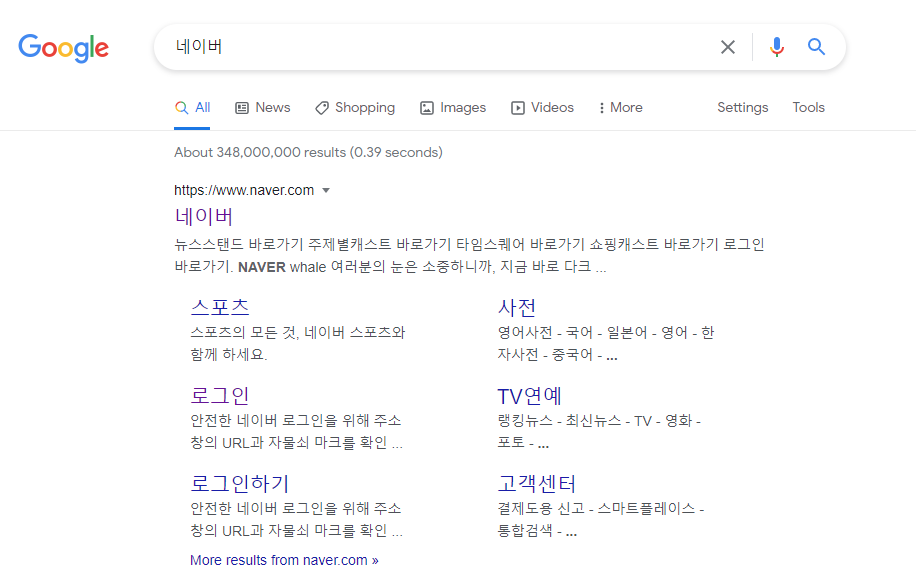Open the 로그인하기 sitelink

[240, 483]
